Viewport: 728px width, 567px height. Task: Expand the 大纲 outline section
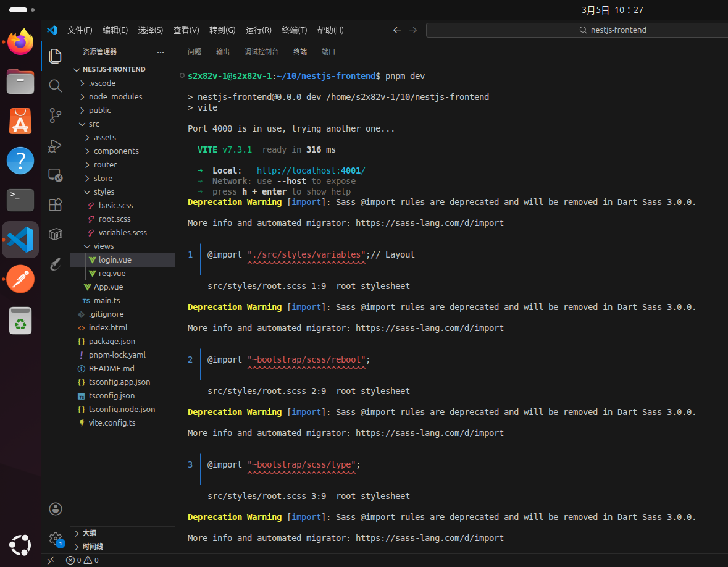[89, 533]
